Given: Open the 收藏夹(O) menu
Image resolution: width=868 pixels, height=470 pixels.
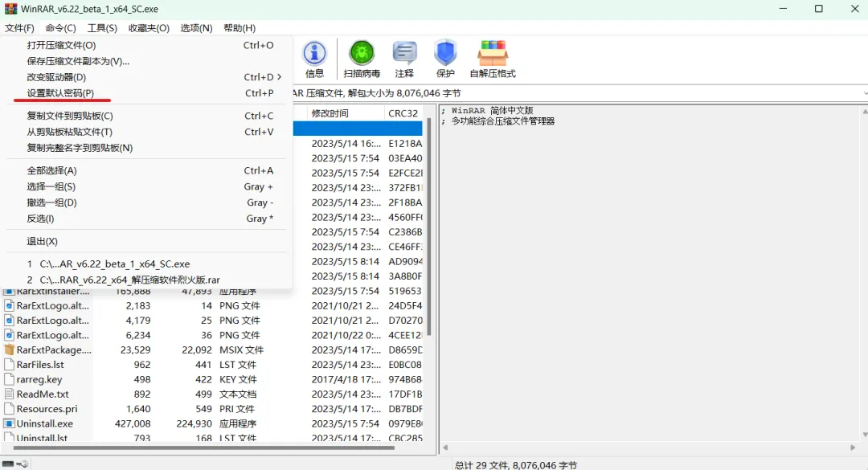Looking at the screenshot, I should pyautogui.click(x=149, y=27).
